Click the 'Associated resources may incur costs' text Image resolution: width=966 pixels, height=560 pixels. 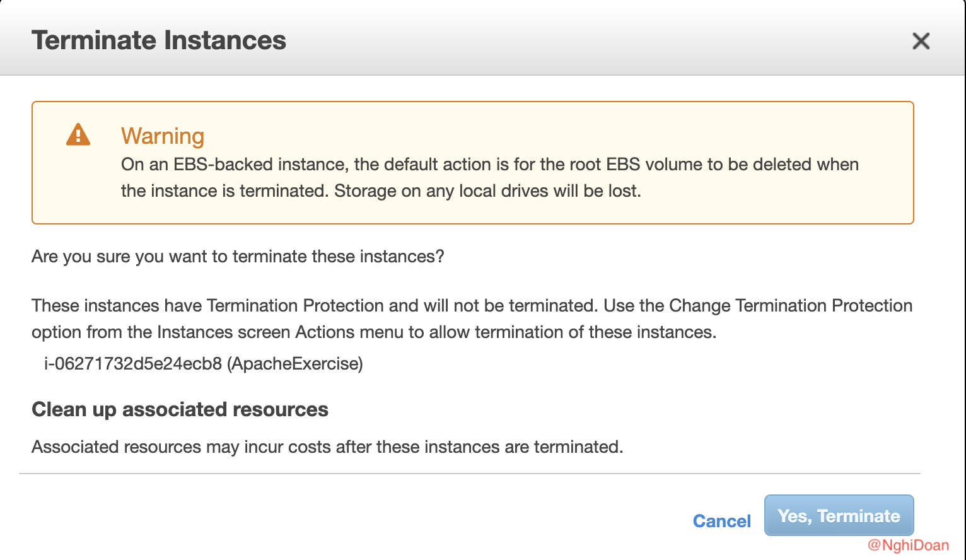pyautogui.click(x=327, y=447)
